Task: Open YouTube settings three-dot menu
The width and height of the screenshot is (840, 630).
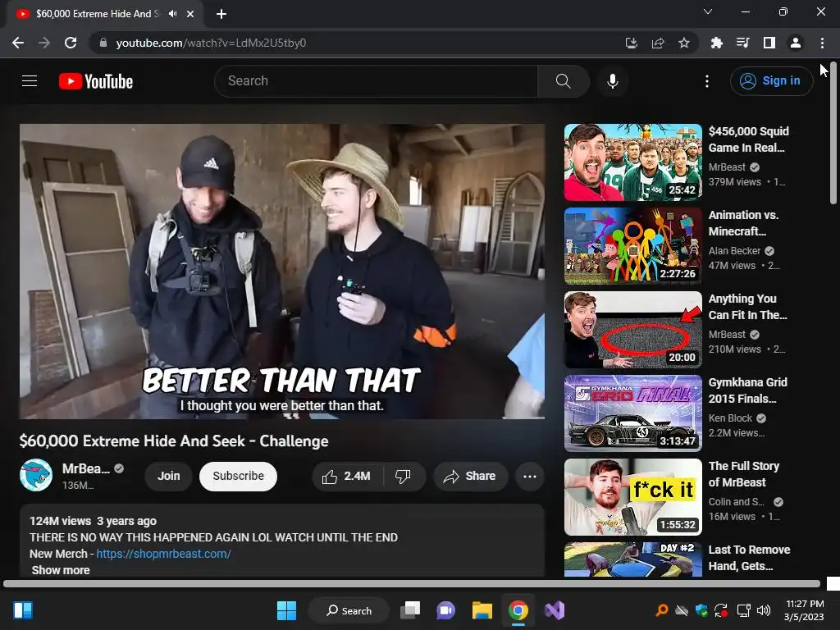Action: 707,81
